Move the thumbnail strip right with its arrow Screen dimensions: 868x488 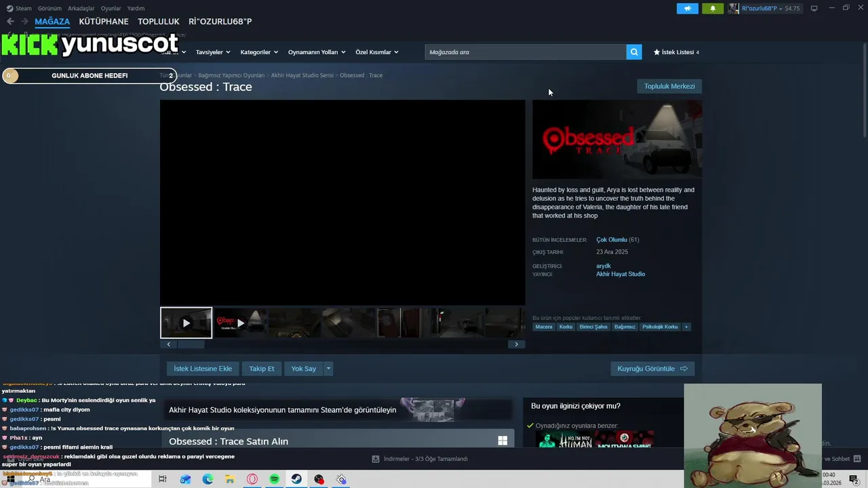pyautogui.click(x=516, y=344)
